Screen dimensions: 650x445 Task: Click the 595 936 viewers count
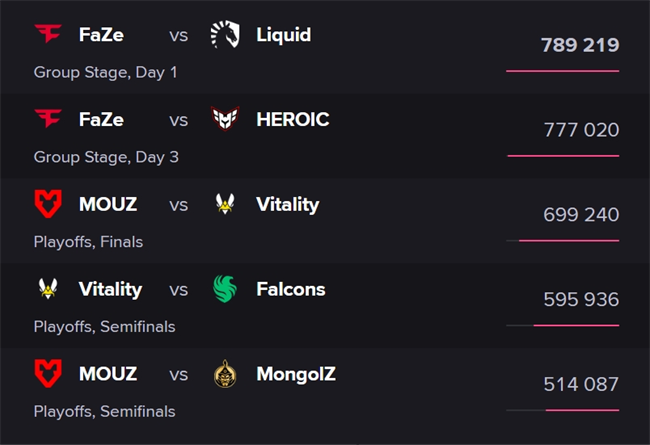point(581,299)
